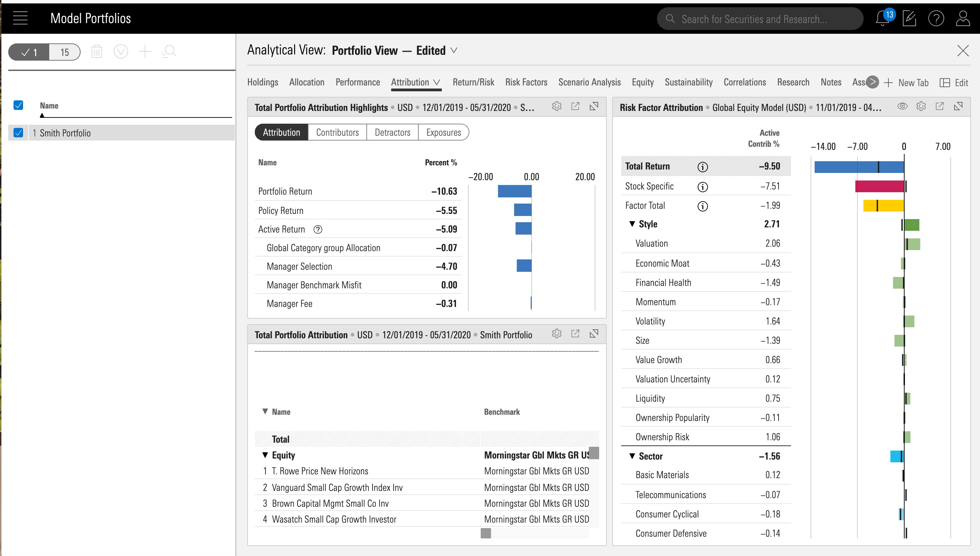This screenshot has width=980, height=556.
Task: Open the Attribution tab dropdown arrow
Action: (x=437, y=82)
